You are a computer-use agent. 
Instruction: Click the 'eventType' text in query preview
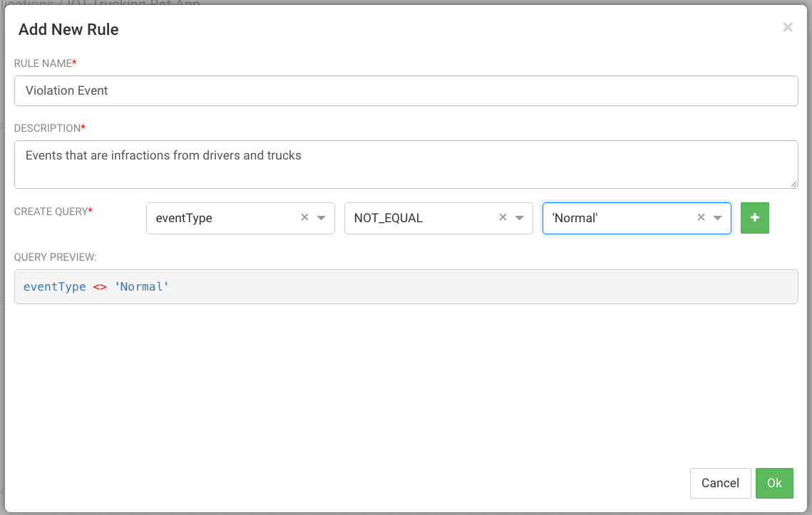[55, 287]
